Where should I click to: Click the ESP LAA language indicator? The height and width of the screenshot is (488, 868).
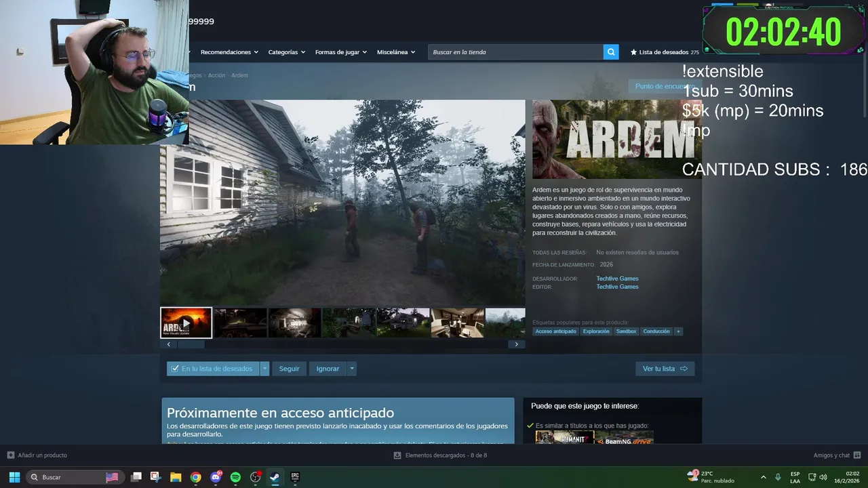point(795,477)
